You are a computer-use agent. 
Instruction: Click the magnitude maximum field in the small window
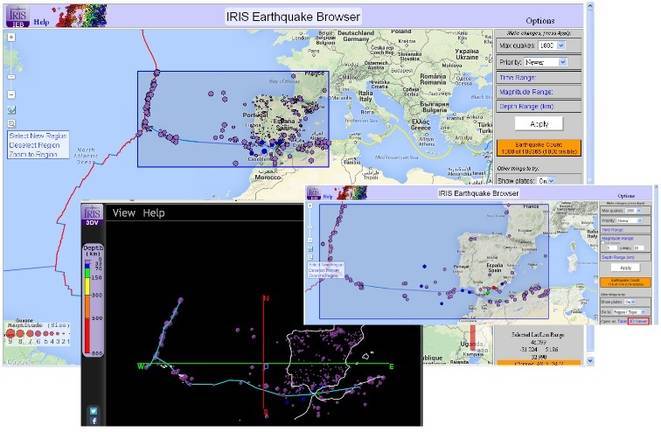tap(638, 248)
